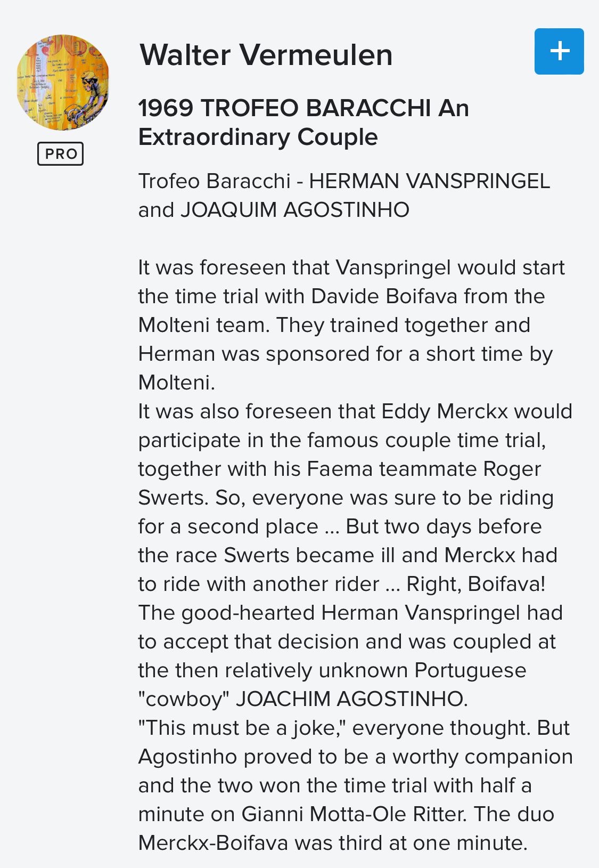Click the uppercase "JOACHIM AGOSTINHO." text
This screenshot has height=868, width=599.
click(x=351, y=699)
